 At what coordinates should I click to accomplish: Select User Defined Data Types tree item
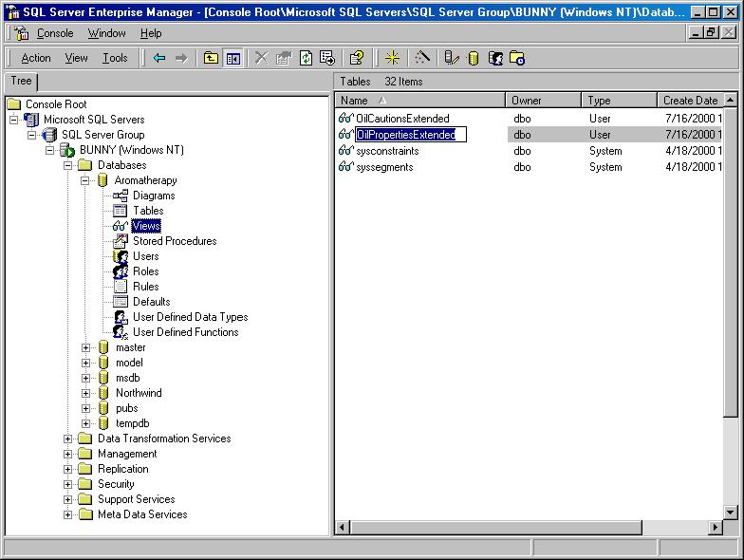[x=190, y=317]
